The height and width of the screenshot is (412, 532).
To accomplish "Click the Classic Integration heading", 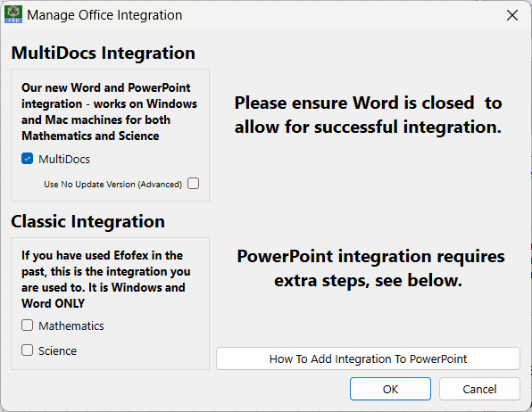I will click(87, 221).
